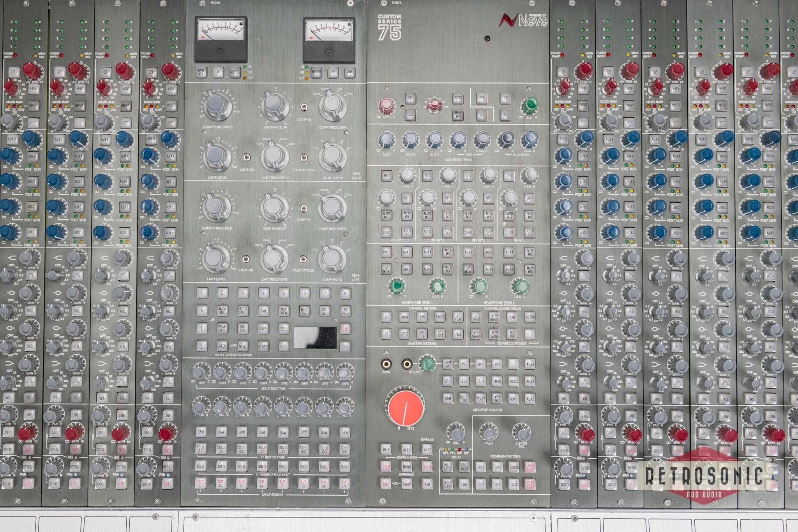Flip FAST ATTACK switch on 2254 Right compressor
The height and width of the screenshot is (532, 798).
point(303,158)
